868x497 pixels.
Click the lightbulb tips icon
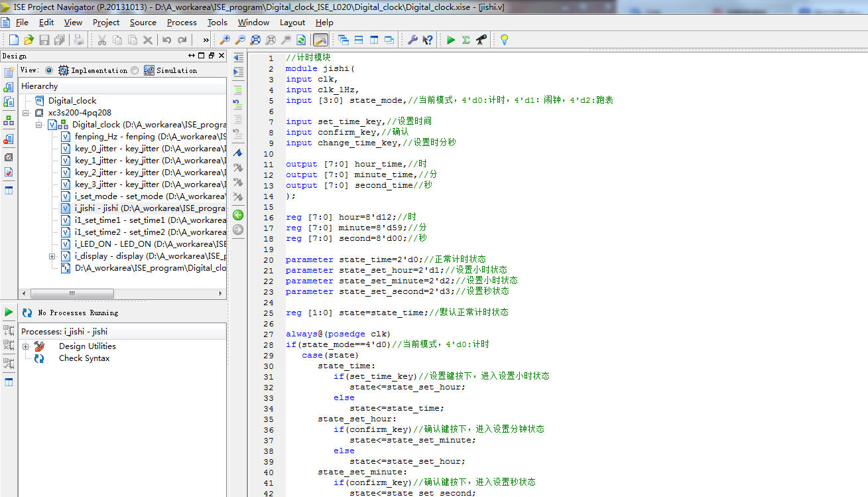pos(504,40)
